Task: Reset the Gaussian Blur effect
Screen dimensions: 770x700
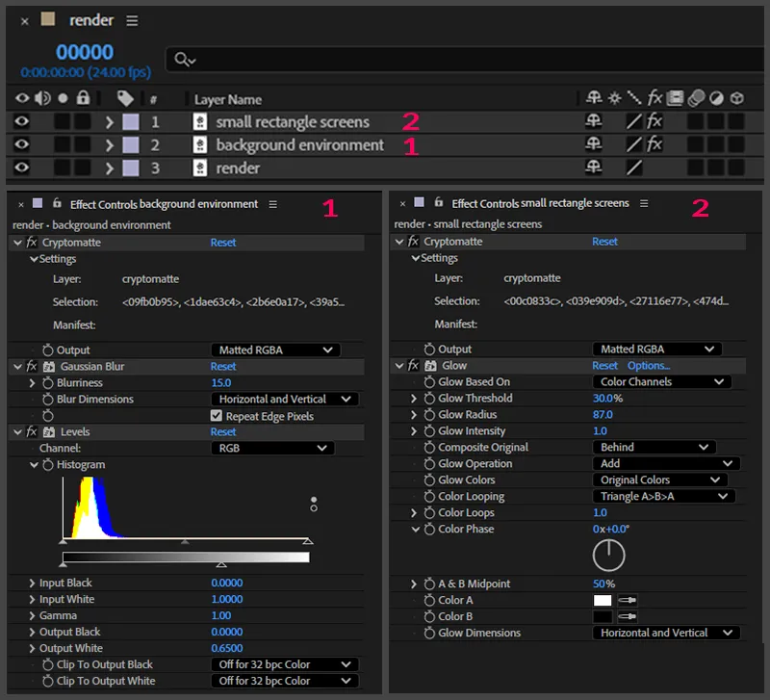Action: [x=222, y=367]
